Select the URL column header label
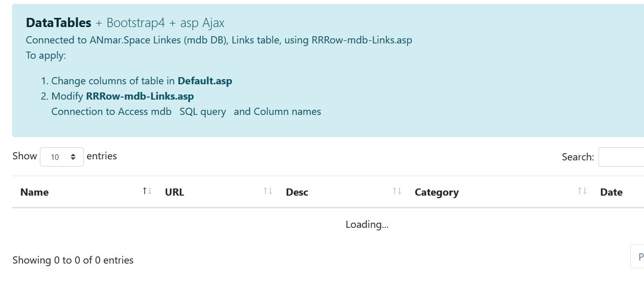Viewport: 644px width, 285px height. tap(174, 193)
